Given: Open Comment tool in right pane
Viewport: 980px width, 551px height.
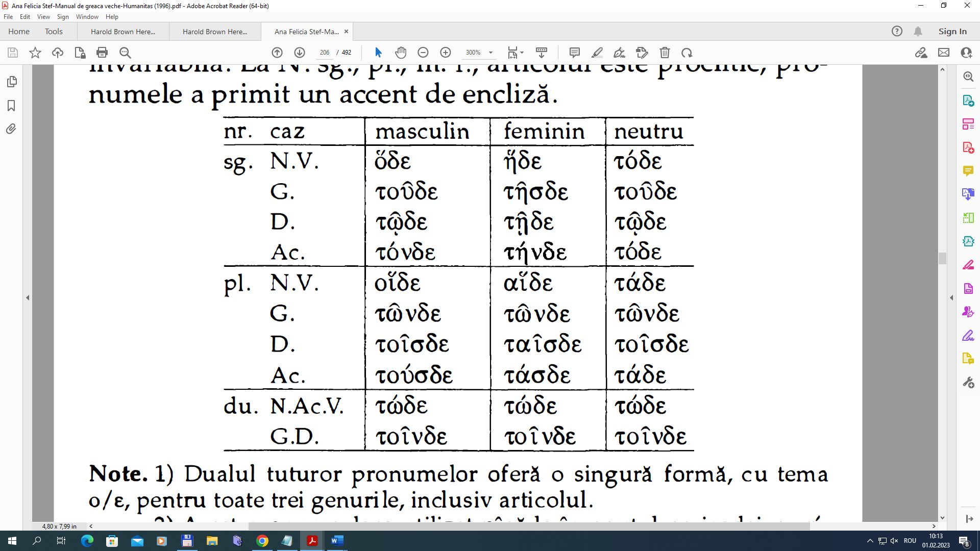Looking at the screenshot, I should [x=968, y=170].
